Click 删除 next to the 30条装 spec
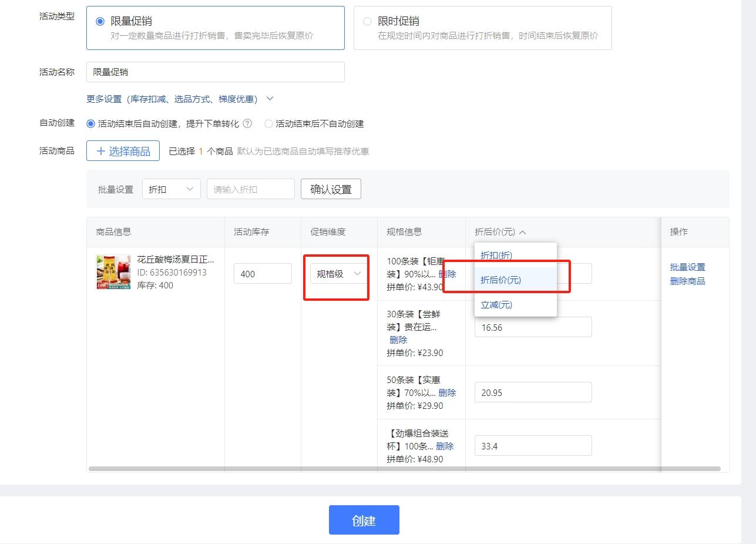The width and height of the screenshot is (756, 544). 398,340
